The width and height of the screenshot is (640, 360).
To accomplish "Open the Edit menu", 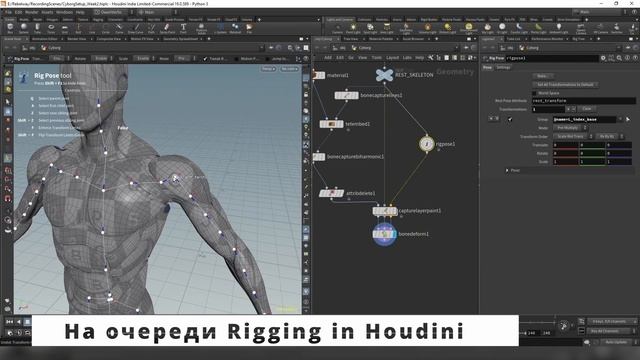I will tap(18, 12).
